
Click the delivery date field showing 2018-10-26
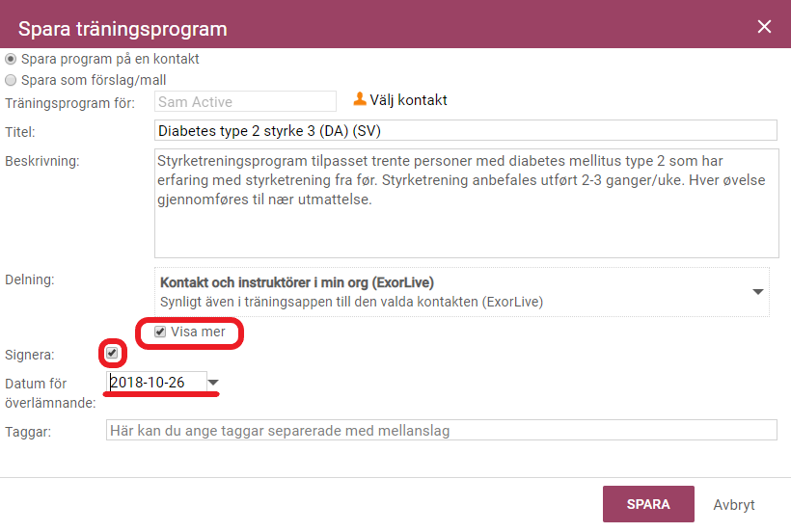(156, 383)
